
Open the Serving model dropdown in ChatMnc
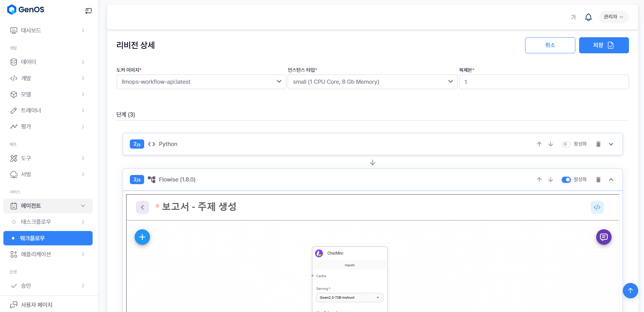350,298
